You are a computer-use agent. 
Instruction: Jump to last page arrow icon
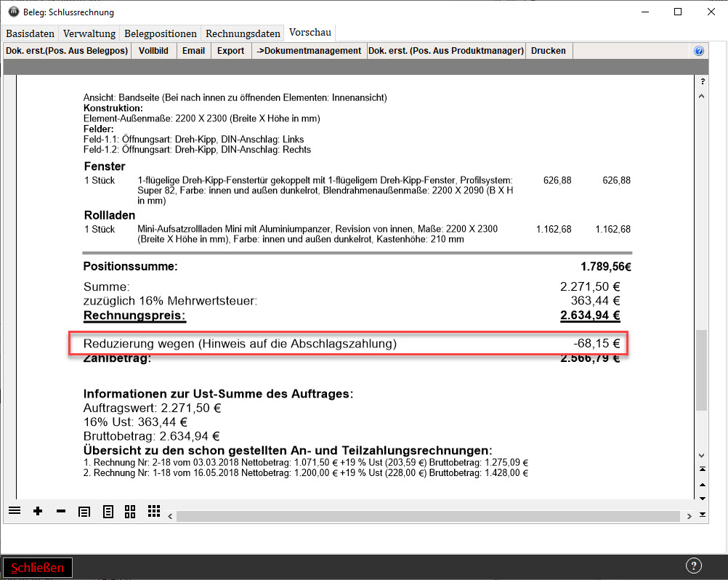tap(703, 514)
